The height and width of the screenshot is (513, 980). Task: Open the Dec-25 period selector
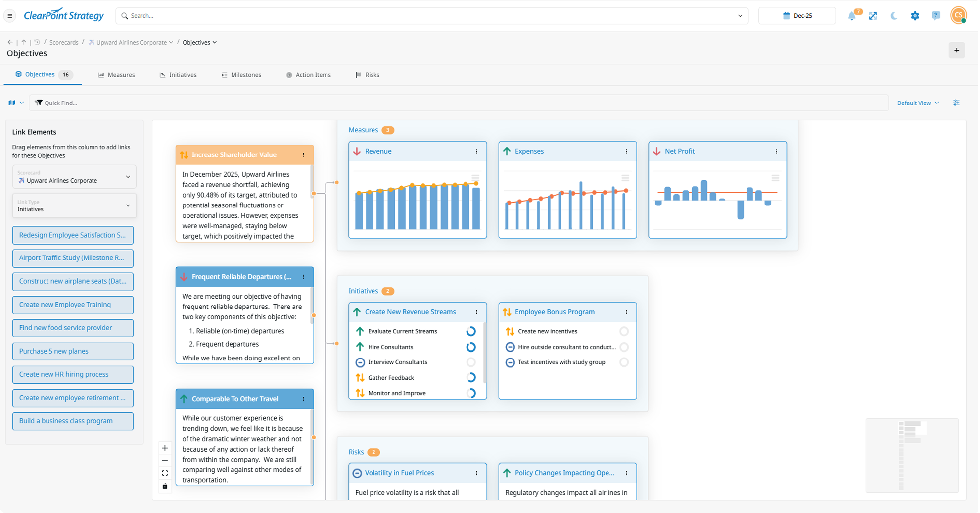pos(798,16)
